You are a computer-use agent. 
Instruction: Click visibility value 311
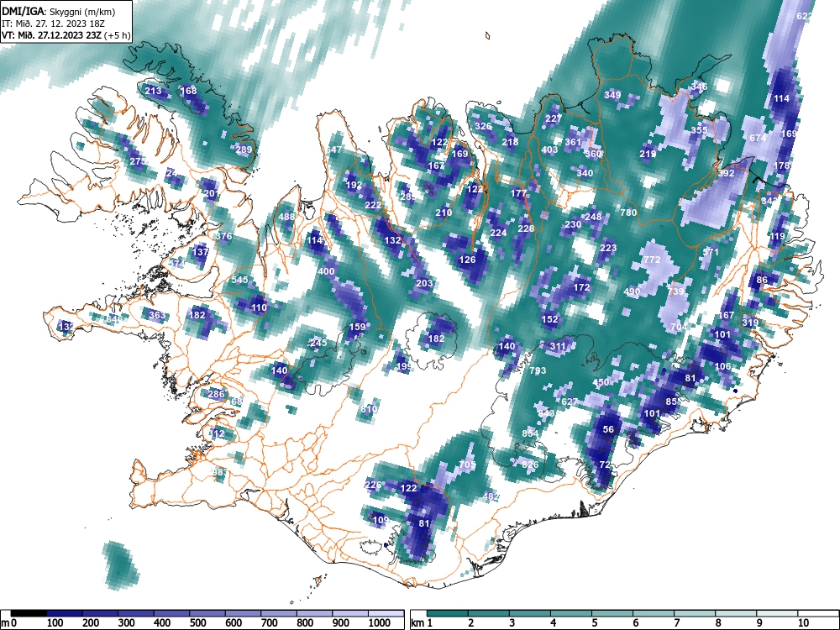click(558, 346)
